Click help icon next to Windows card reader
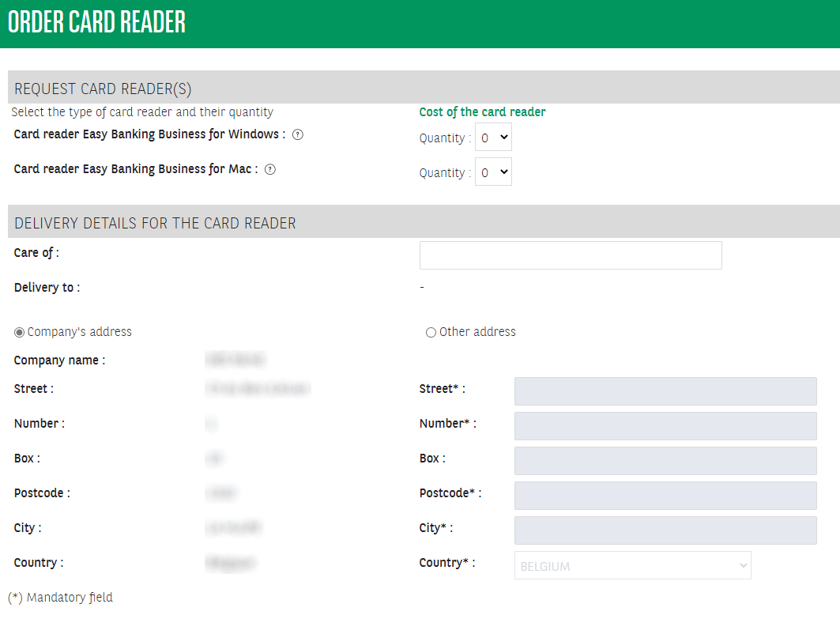The height and width of the screenshot is (619, 840). (x=298, y=134)
